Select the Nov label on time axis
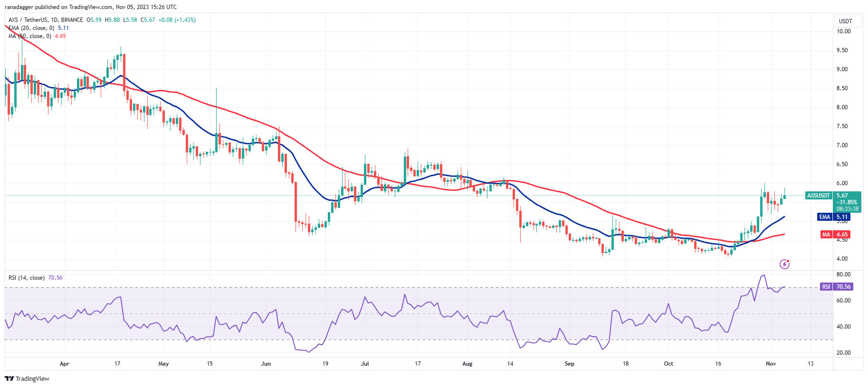Screen dimensions: 868x387 (x=771, y=364)
